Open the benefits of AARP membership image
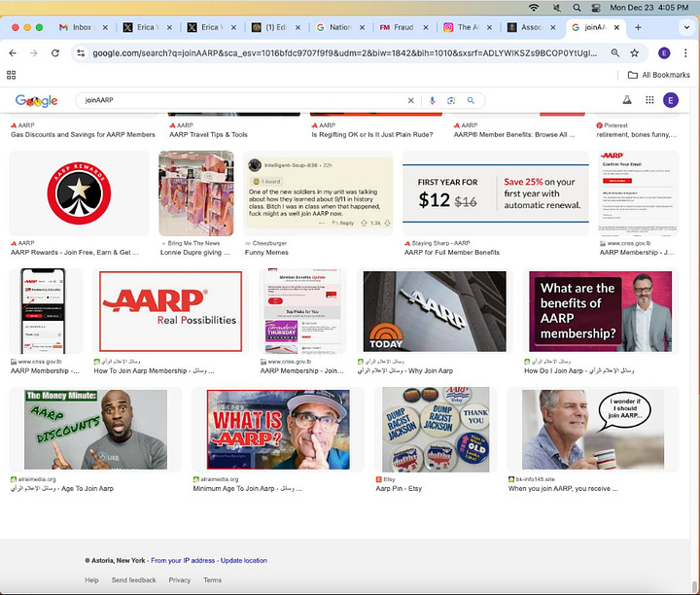The width and height of the screenshot is (700, 595). (601, 311)
